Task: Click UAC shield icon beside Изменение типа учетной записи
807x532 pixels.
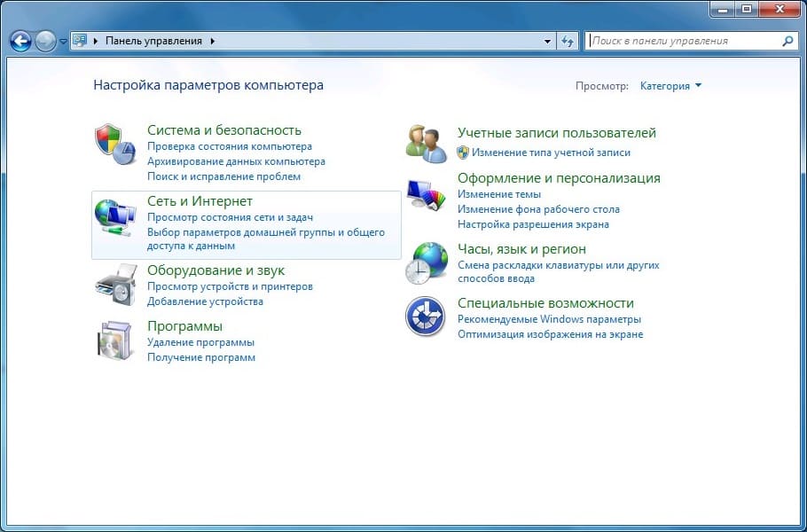Action: point(463,153)
